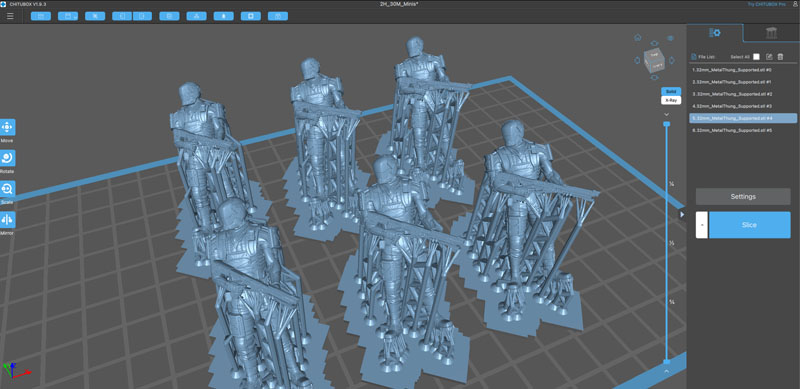Click the perspective view icon near cube

(x=671, y=38)
